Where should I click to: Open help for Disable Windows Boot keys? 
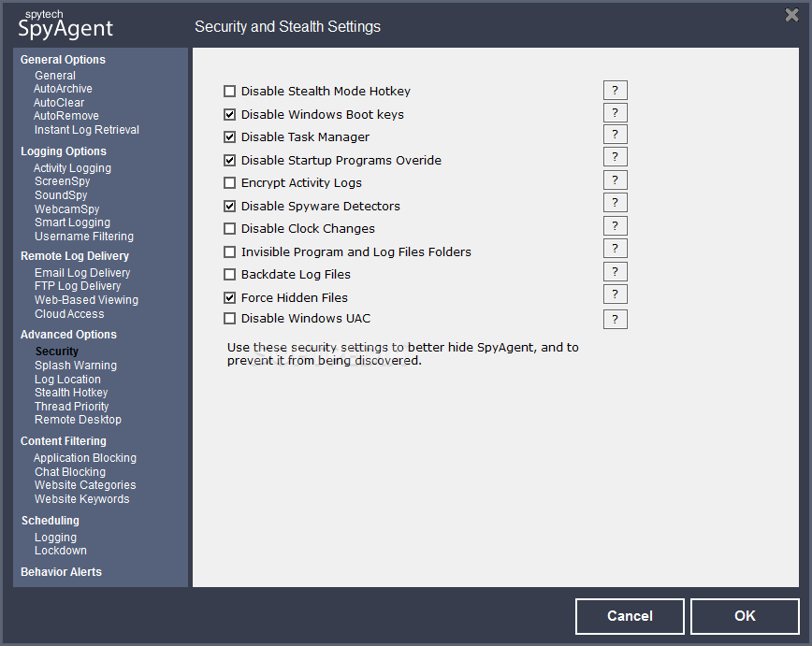tap(616, 113)
